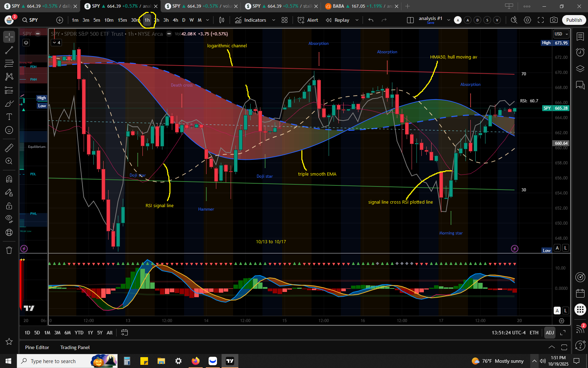Select the ruler measure tool
This screenshot has width=588, height=368.
click(x=9, y=148)
